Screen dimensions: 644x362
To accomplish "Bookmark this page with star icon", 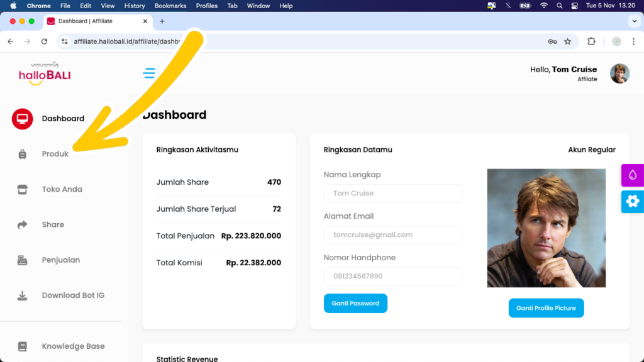I will click(568, 41).
